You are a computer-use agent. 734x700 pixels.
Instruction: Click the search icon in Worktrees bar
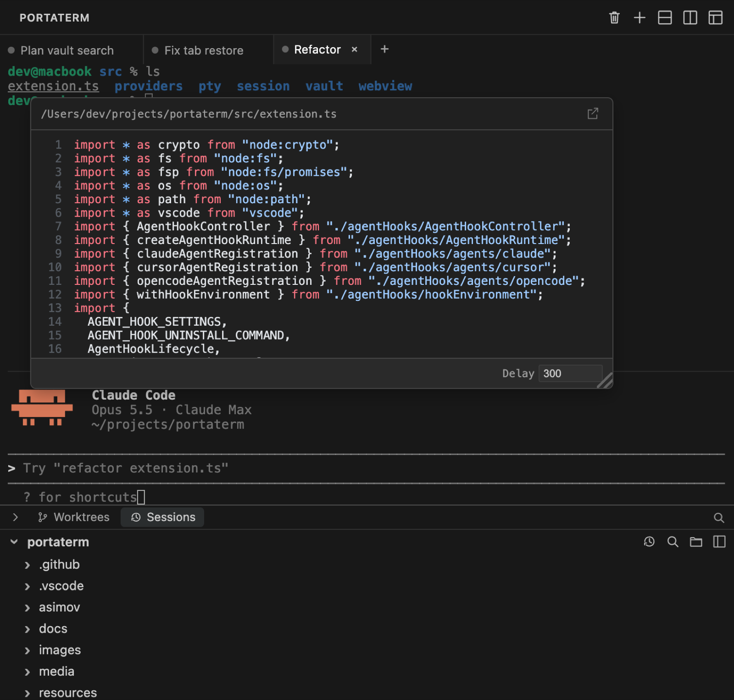point(719,518)
